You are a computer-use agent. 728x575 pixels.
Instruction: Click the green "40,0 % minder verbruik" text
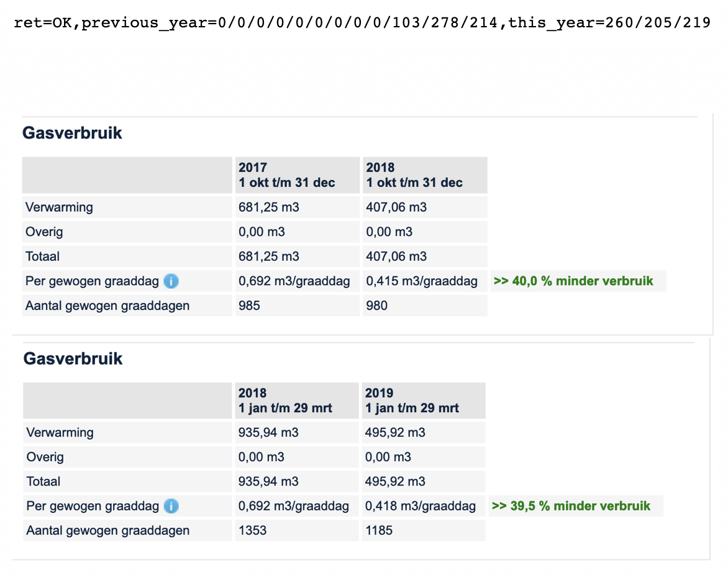pos(573,281)
